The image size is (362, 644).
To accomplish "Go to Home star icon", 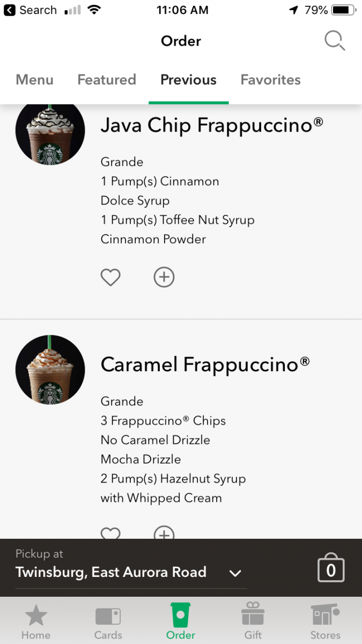I will point(36,621).
